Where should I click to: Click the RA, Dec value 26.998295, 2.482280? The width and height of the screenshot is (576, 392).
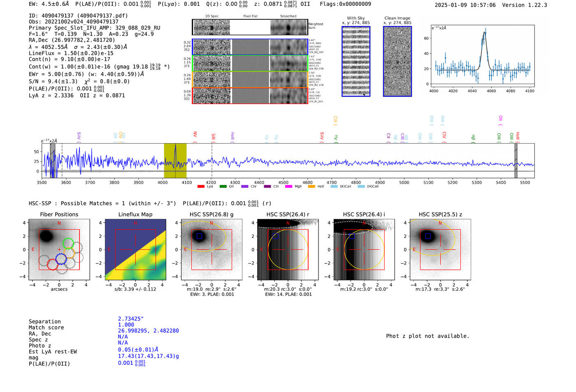pyautogui.click(x=149, y=331)
